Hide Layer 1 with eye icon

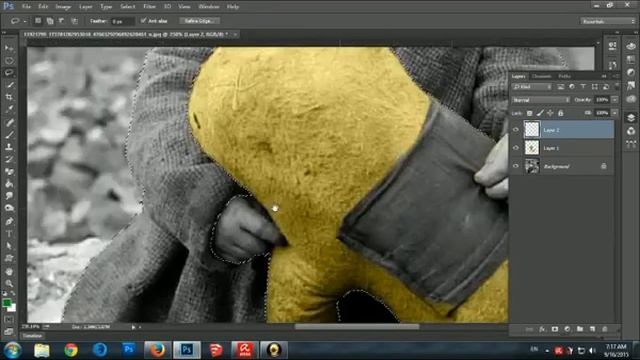tap(516, 148)
